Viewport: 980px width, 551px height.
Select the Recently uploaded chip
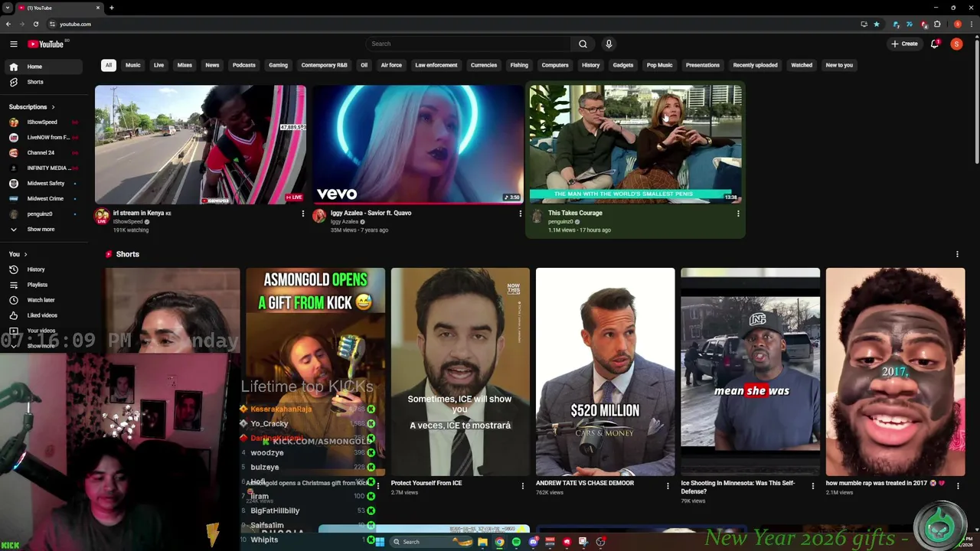(755, 65)
